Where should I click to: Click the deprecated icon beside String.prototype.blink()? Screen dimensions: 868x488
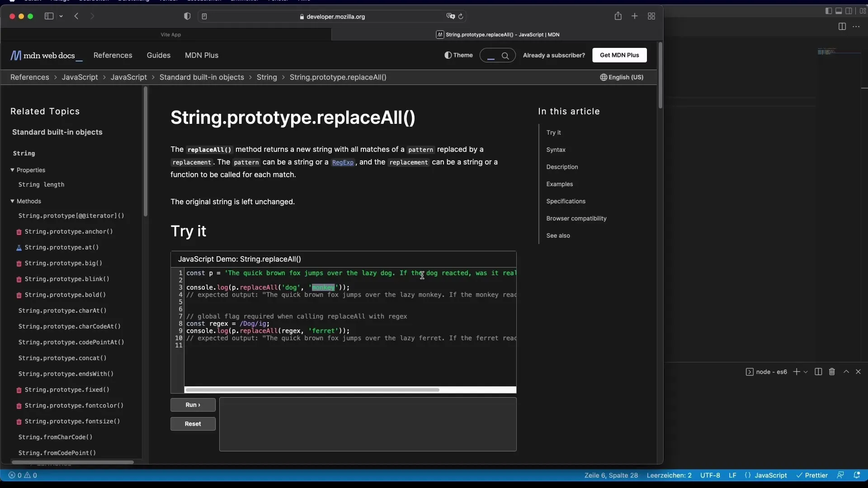coord(19,279)
